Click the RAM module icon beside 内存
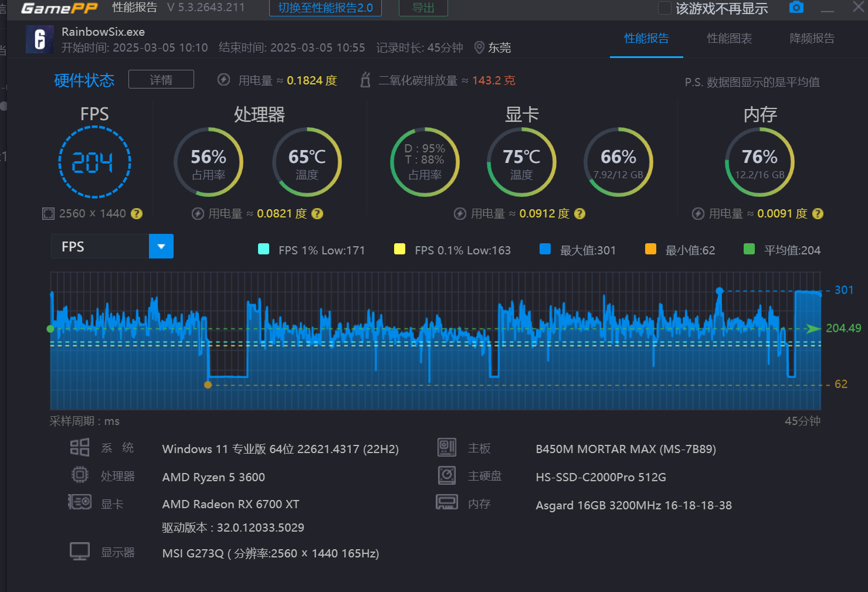868x592 pixels. click(447, 502)
